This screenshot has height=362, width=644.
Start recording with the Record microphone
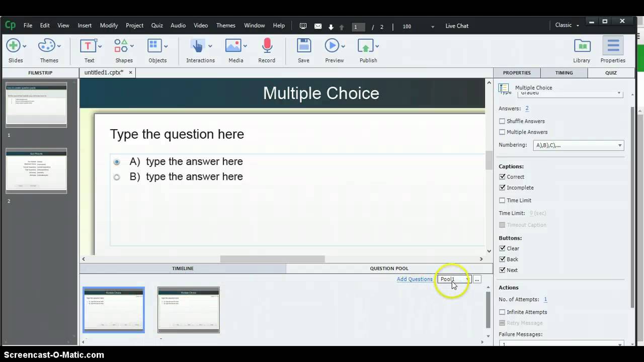tap(267, 46)
